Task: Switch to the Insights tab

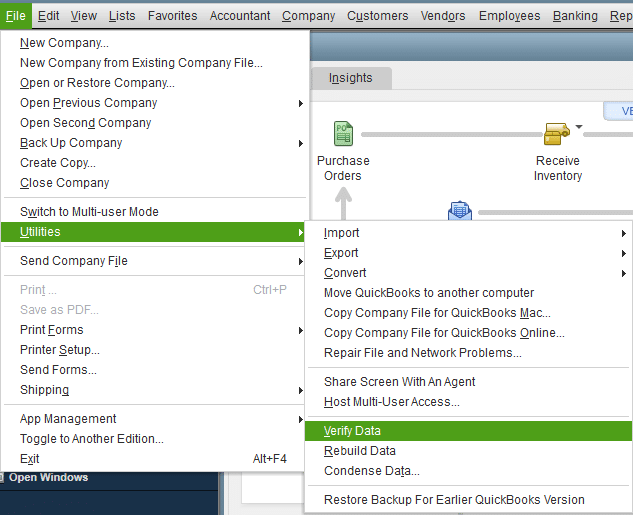Action: point(350,78)
